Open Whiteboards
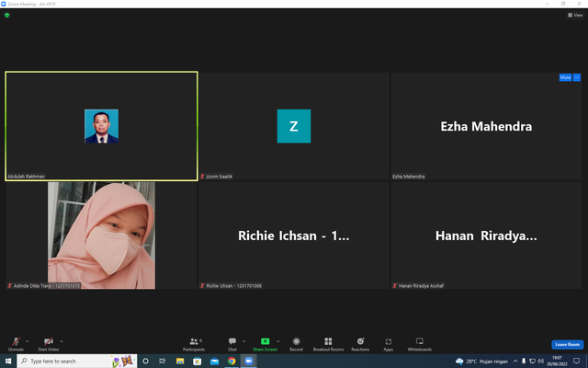This screenshot has height=368, width=588. [x=420, y=344]
